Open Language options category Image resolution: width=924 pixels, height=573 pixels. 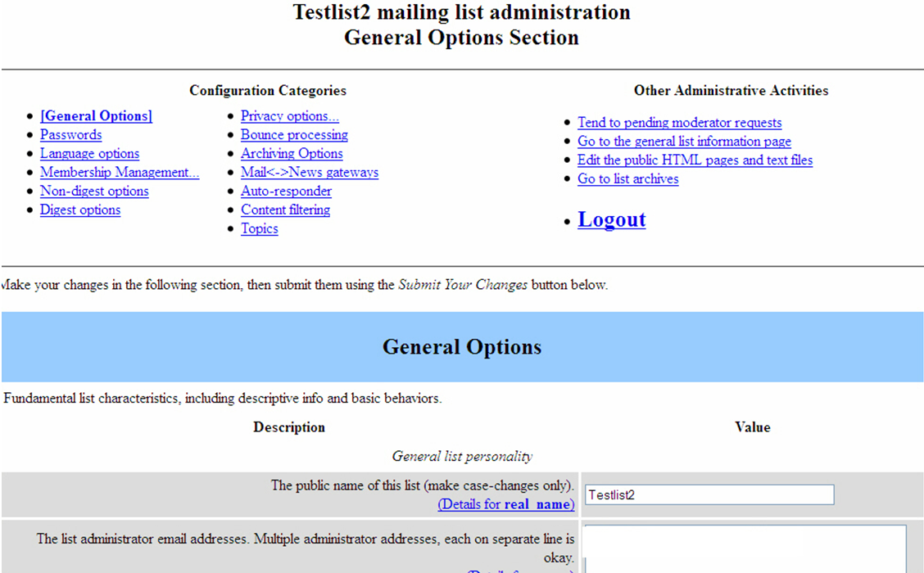89,154
